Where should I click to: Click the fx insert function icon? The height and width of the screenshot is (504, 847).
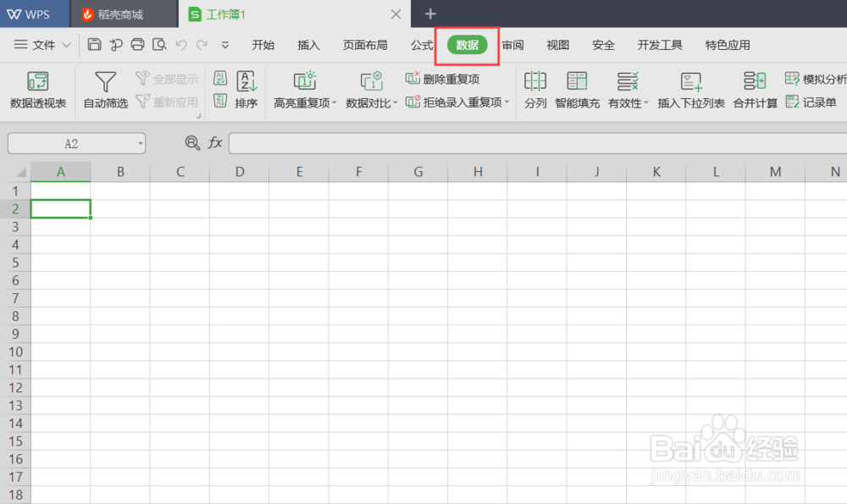pos(215,142)
